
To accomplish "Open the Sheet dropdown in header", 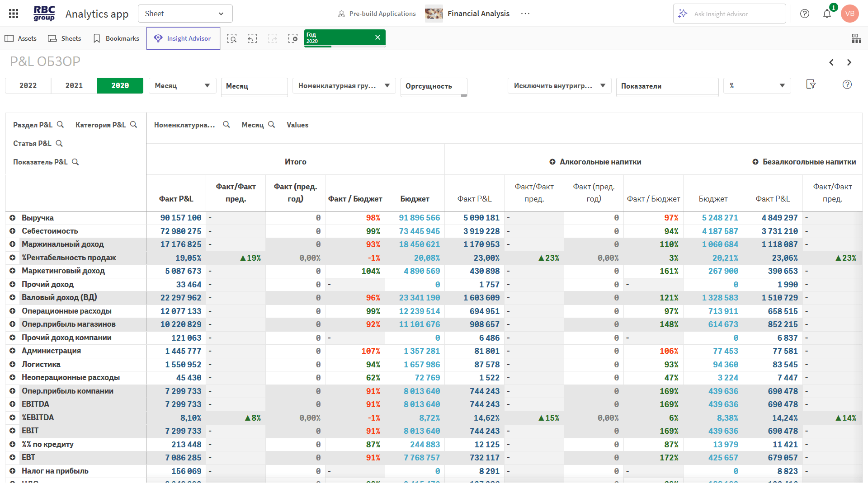I will [185, 14].
